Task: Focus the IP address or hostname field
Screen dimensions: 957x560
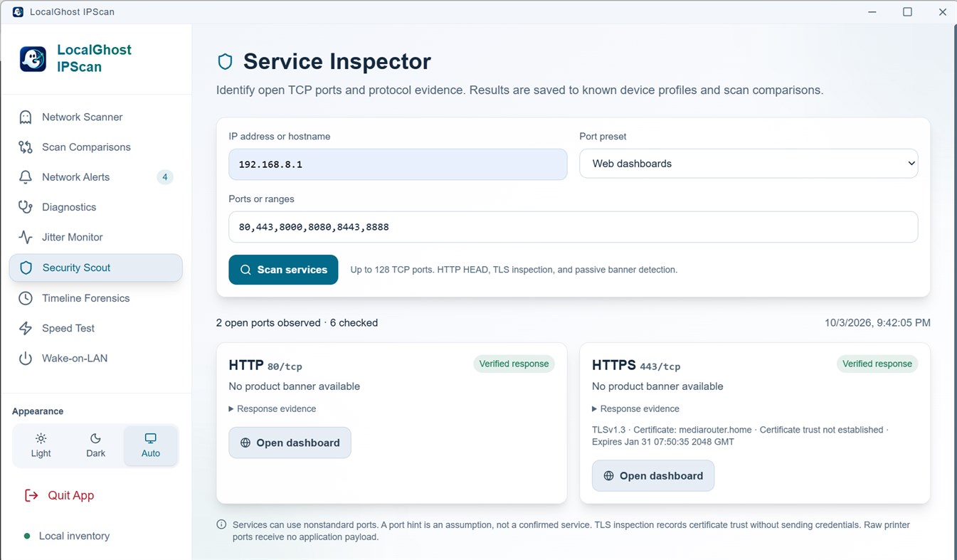Action: (x=398, y=164)
